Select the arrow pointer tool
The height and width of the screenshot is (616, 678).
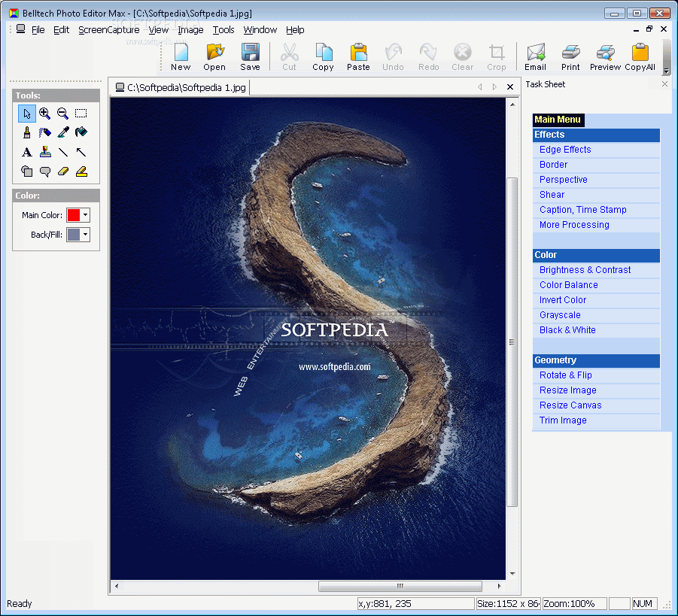(27, 114)
